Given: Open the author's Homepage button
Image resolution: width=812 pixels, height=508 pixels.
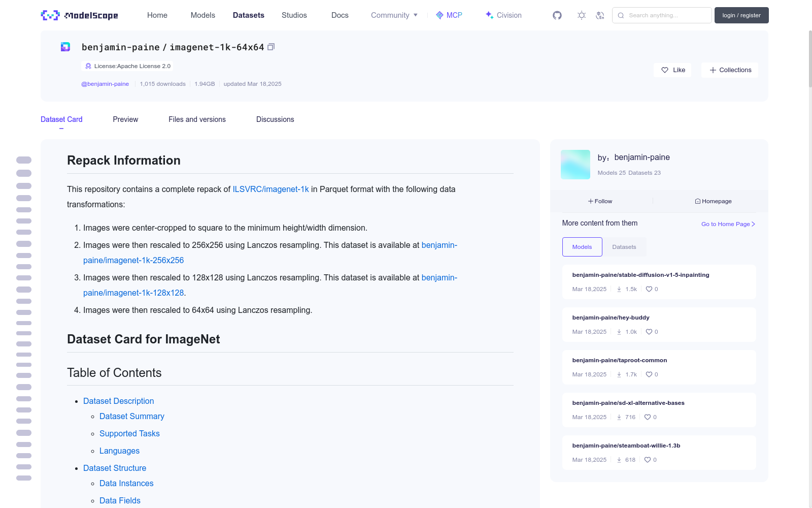Looking at the screenshot, I should (713, 201).
